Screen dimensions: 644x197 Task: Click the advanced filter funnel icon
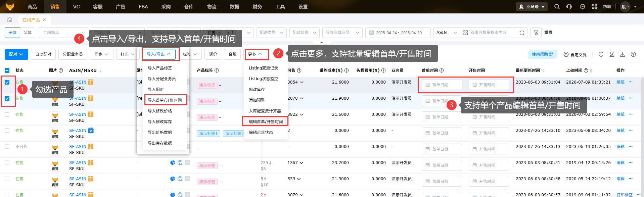(536, 33)
